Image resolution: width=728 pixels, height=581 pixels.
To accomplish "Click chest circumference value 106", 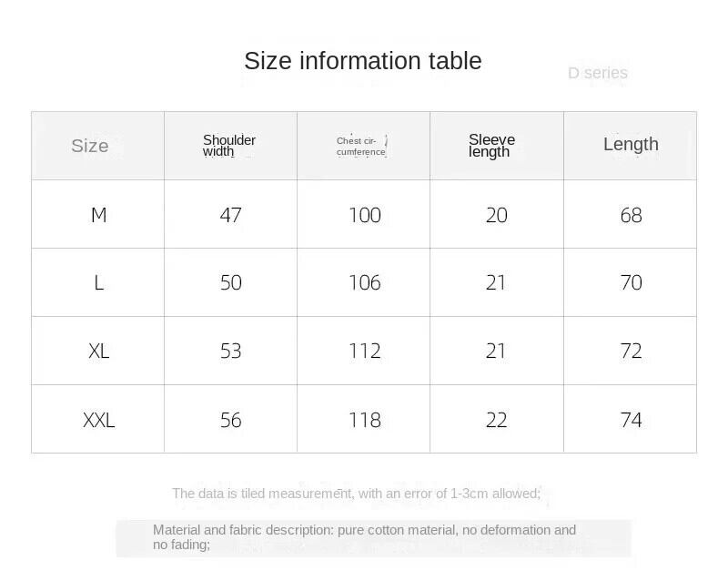I will [x=364, y=282].
